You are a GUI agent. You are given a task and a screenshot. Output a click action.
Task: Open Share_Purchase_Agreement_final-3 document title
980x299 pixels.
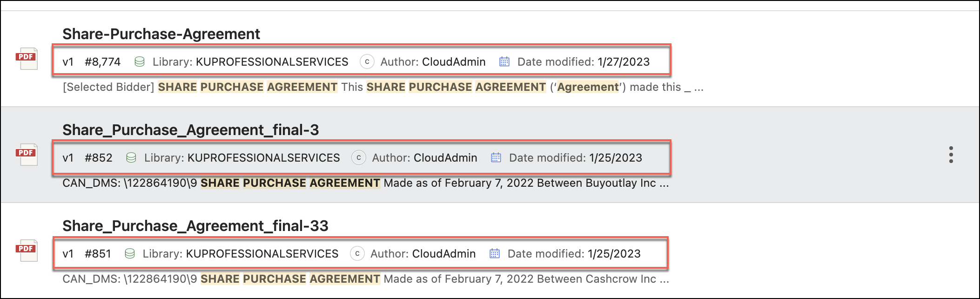[x=190, y=130]
